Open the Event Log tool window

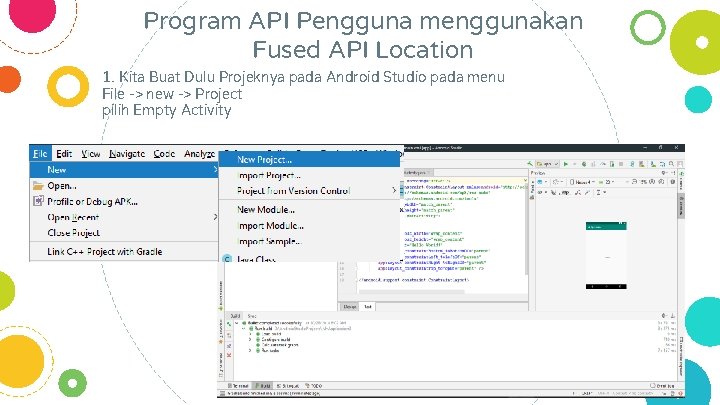tap(662, 386)
